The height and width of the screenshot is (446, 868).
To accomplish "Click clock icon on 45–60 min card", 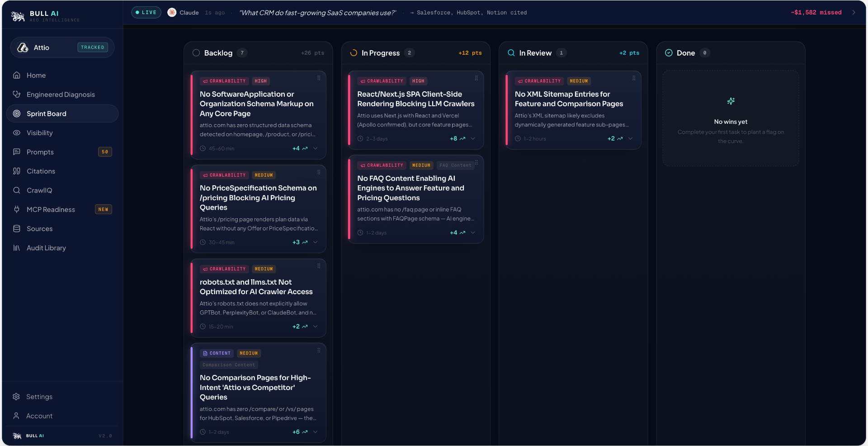I will pyautogui.click(x=203, y=149).
